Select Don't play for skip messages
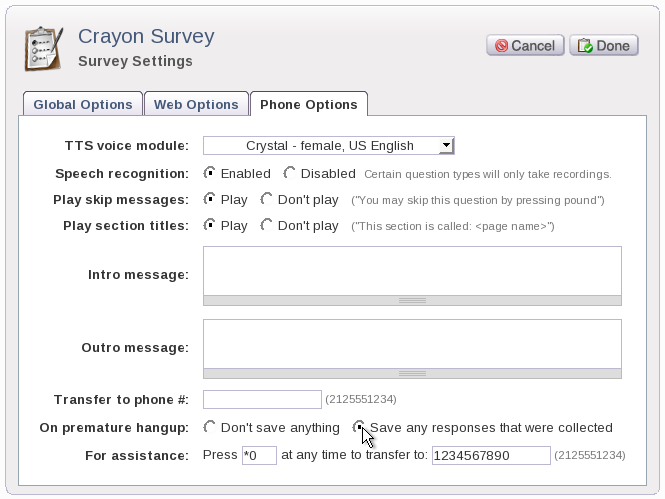 (266, 199)
